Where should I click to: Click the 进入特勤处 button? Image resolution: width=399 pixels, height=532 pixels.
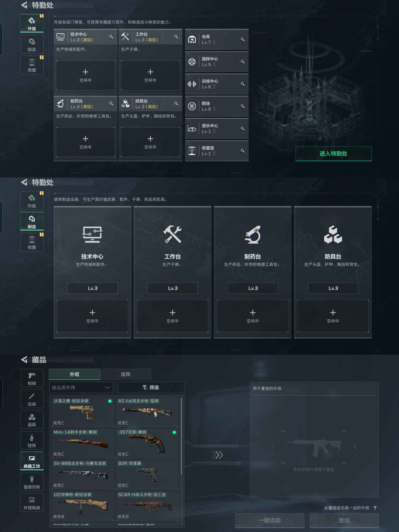coord(333,154)
